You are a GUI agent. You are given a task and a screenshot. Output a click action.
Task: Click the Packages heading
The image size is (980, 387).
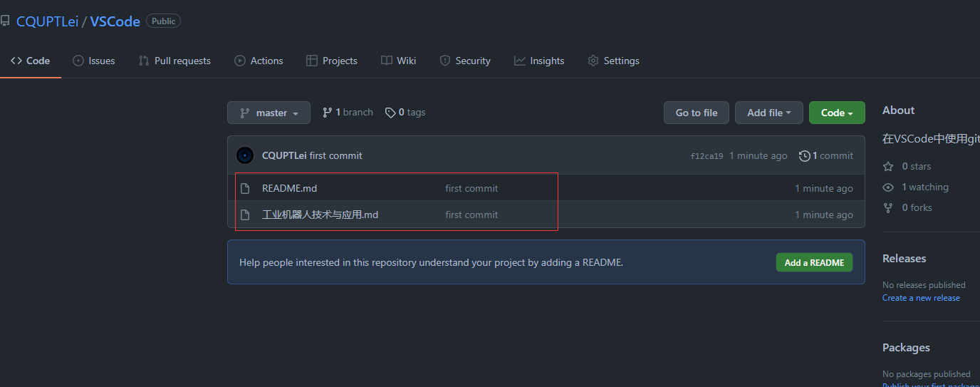(906, 347)
